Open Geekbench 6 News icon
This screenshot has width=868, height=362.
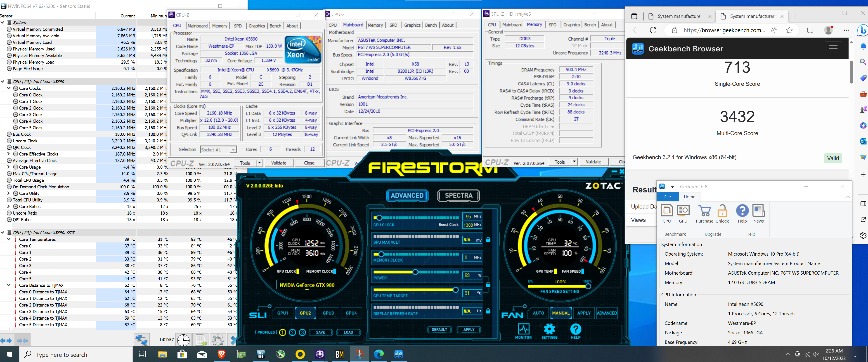click(759, 213)
